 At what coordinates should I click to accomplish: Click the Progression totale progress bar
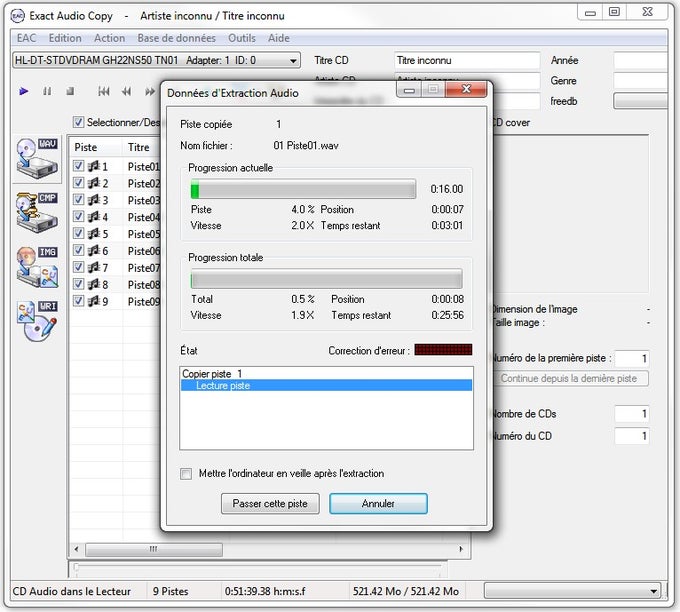(327, 279)
